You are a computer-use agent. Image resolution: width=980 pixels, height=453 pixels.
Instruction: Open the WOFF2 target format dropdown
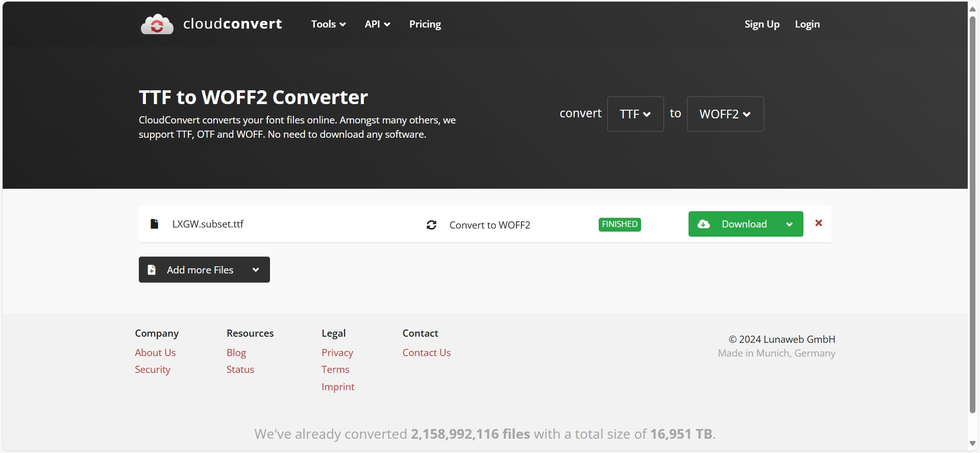point(725,114)
